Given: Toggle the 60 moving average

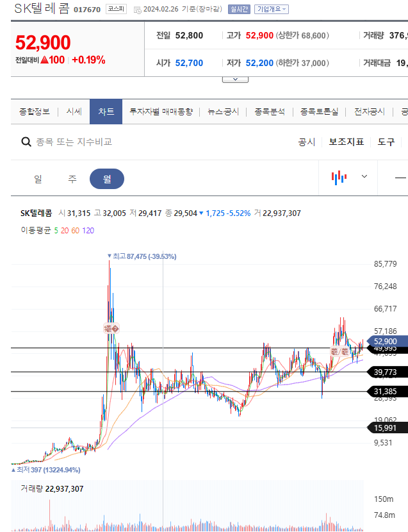Looking at the screenshot, I should point(76,231).
